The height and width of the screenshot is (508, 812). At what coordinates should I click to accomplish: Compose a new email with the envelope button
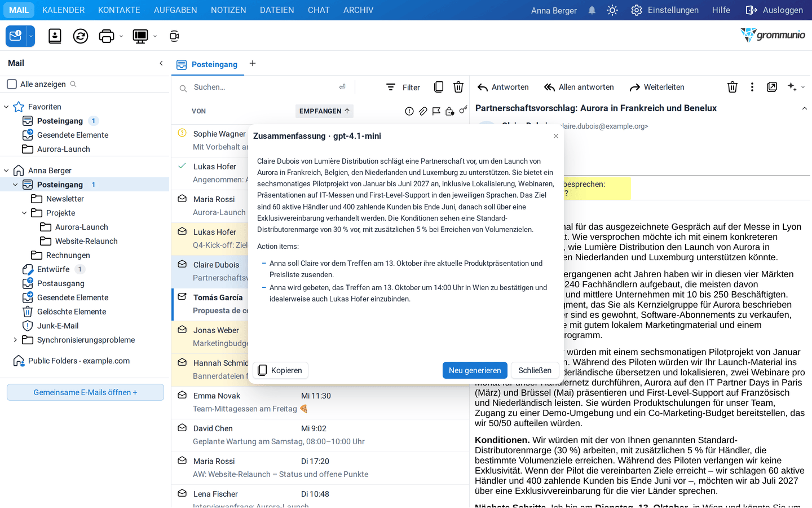(16, 36)
